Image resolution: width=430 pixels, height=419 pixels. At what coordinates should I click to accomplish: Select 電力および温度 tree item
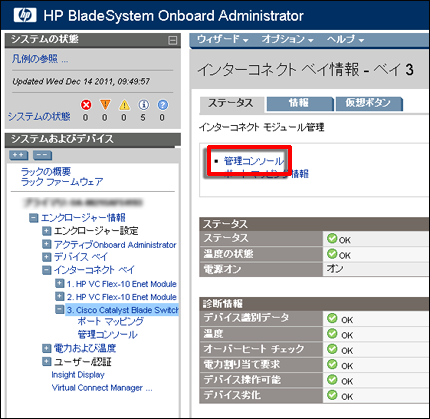85,348
